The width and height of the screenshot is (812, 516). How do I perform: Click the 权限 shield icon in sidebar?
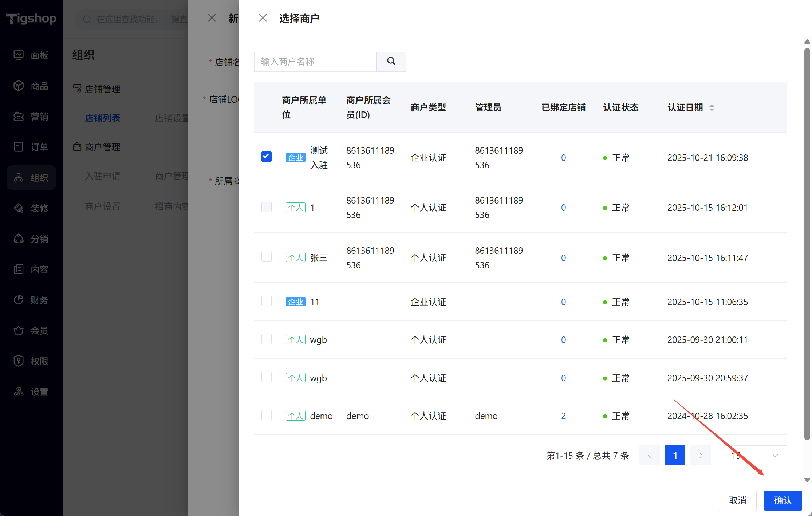[x=19, y=361]
